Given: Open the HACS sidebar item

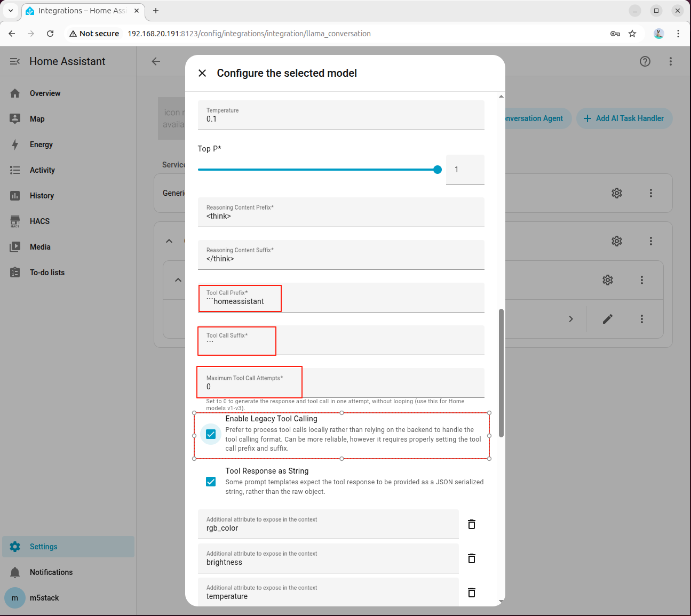Looking at the screenshot, I should click(39, 221).
